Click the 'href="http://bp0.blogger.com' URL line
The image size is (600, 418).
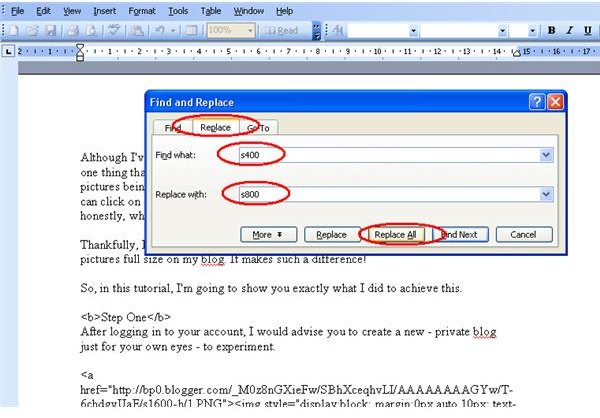click(x=297, y=390)
